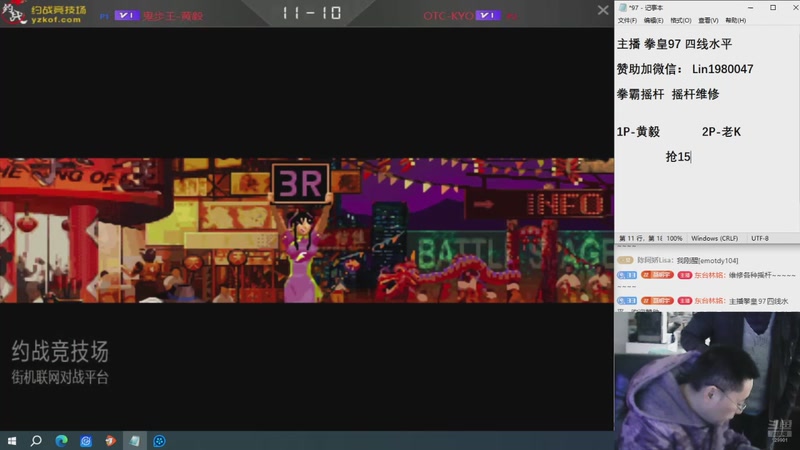Click the line '拳霸摇杆 摇杆维修' in Notepad

[668, 94]
